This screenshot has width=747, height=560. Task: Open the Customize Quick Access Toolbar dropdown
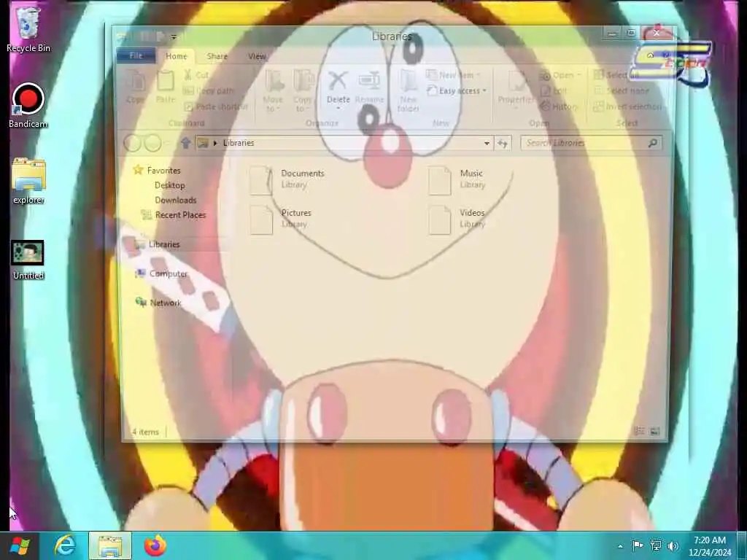tap(174, 36)
